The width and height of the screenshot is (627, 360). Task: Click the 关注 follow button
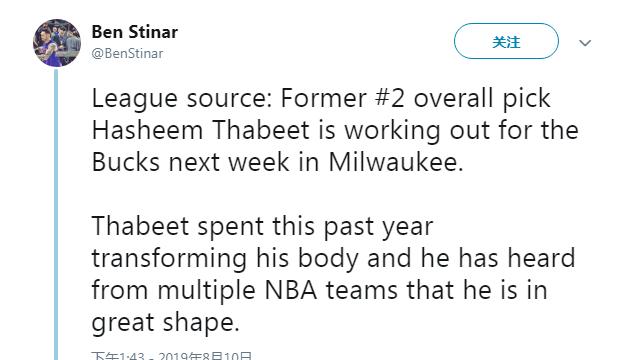pyautogui.click(x=506, y=41)
